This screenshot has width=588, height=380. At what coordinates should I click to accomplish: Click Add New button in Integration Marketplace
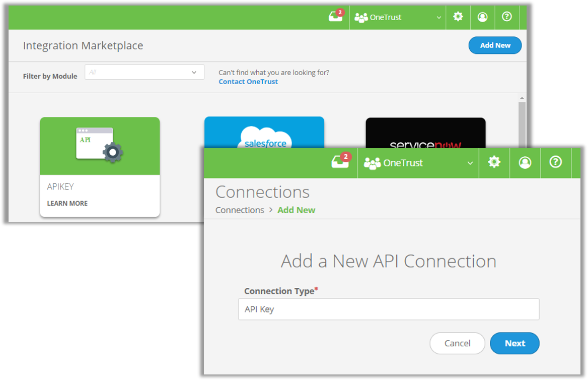tap(495, 45)
